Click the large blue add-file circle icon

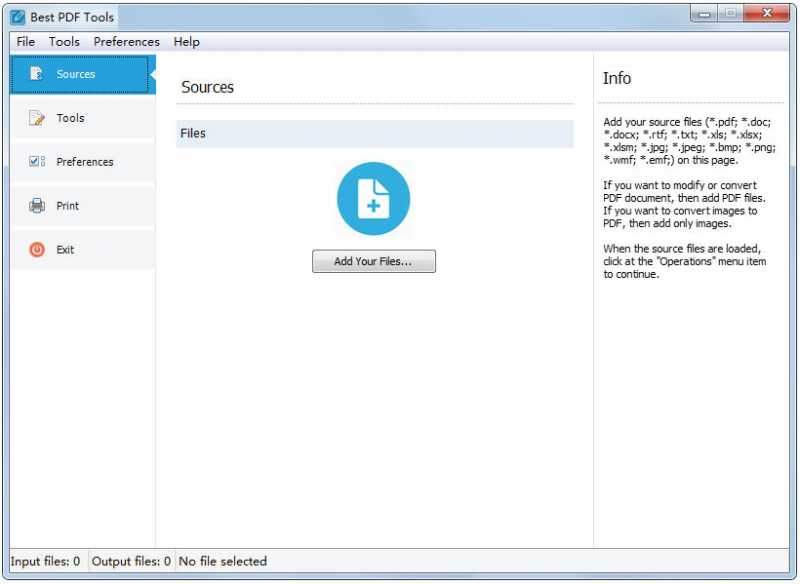(x=374, y=199)
